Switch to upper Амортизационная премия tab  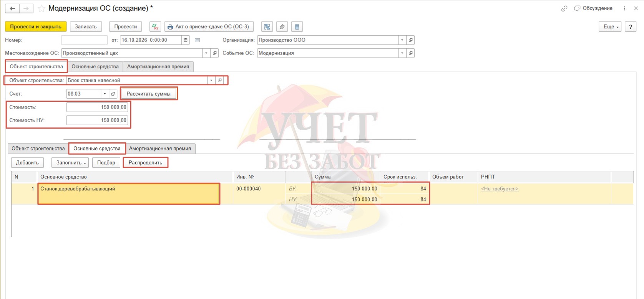158,66
